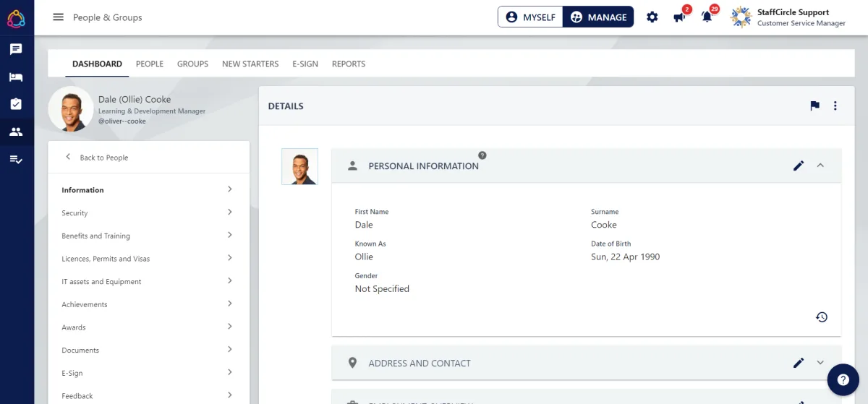Open the clipboard check sidebar icon
Screen dimensions: 868x404
[16, 104]
